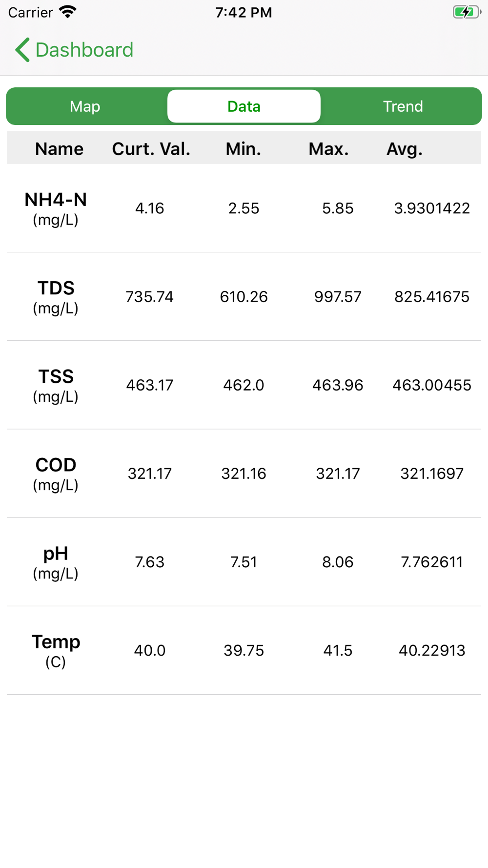Tap the Curt. Val. column header
This screenshot has width=488, height=868.
click(151, 149)
